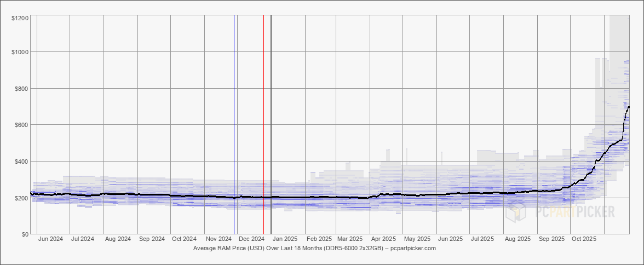Click the Dec 2024 axis label

[251, 239]
